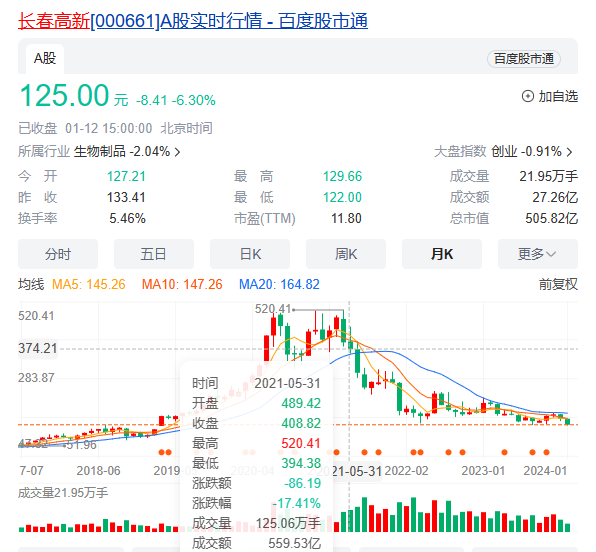Switch to the 周K chart tab

pos(346,254)
